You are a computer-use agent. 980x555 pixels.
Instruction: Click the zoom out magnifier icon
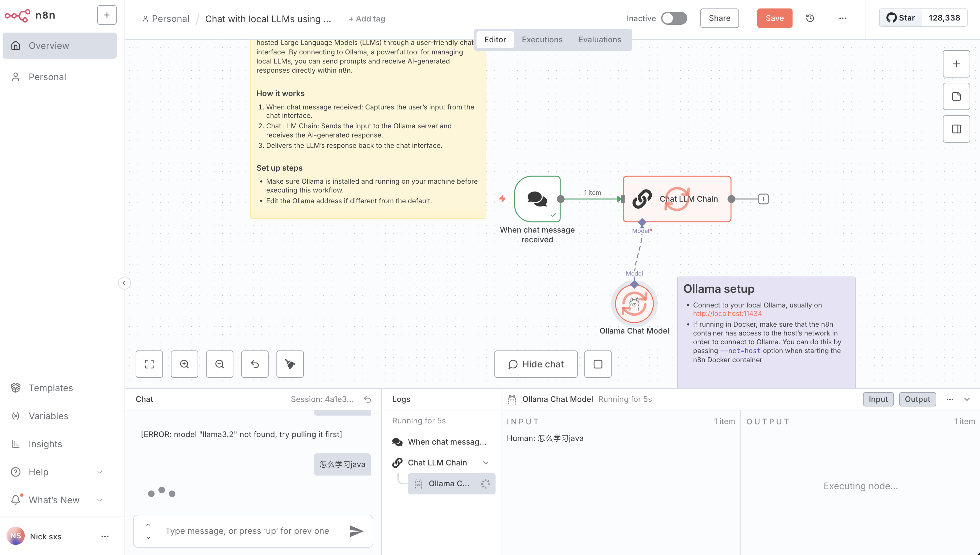(x=219, y=364)
